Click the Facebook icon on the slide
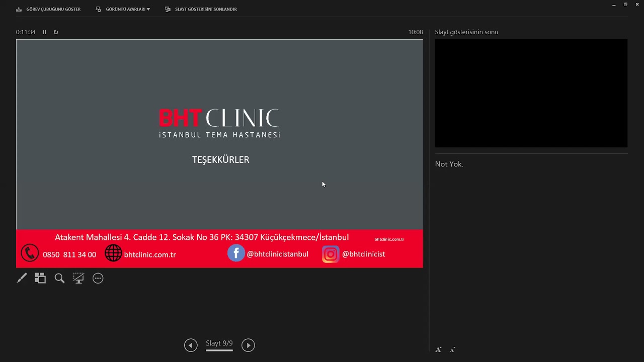 (236, 253)
